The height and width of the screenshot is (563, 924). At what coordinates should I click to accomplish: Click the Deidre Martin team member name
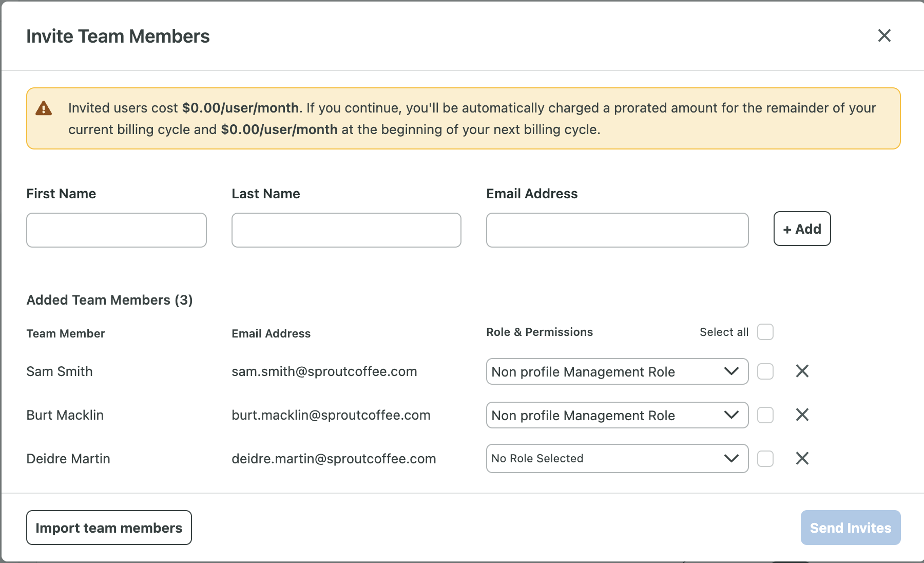(x=68, y=459)
